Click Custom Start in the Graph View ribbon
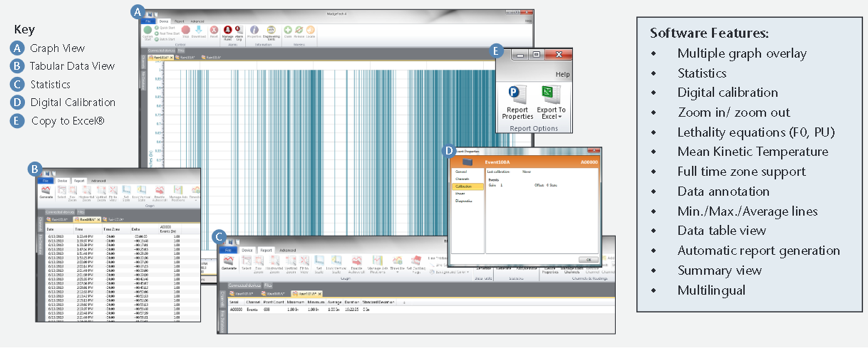Screen dimensions: 868x363 [148, 31]
